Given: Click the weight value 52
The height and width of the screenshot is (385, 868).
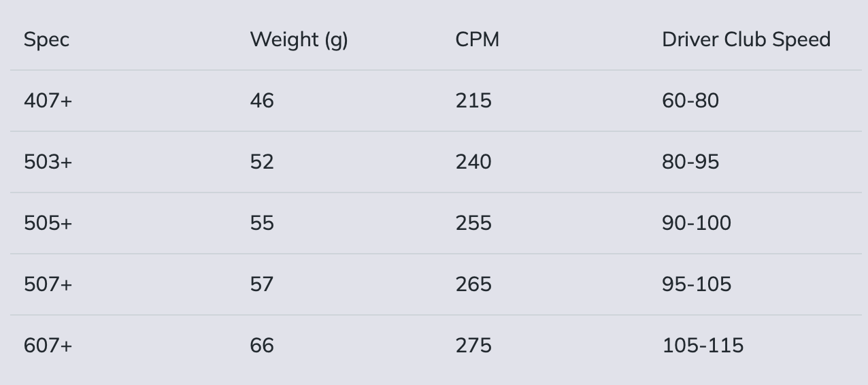Looking at the screenshot, I should click(x=262, y=162).
